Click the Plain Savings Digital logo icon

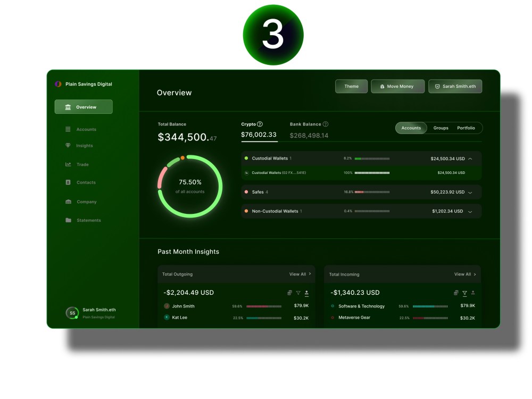(x=58, y=84)
